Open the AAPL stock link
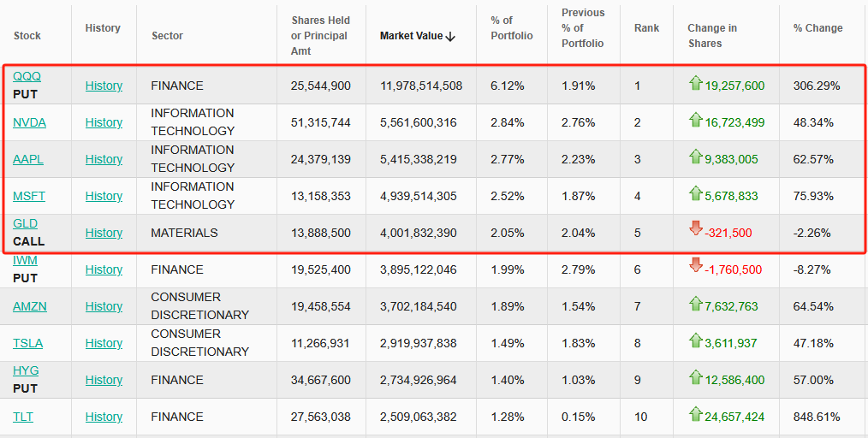868x438 pixels. tap(28, 159)
